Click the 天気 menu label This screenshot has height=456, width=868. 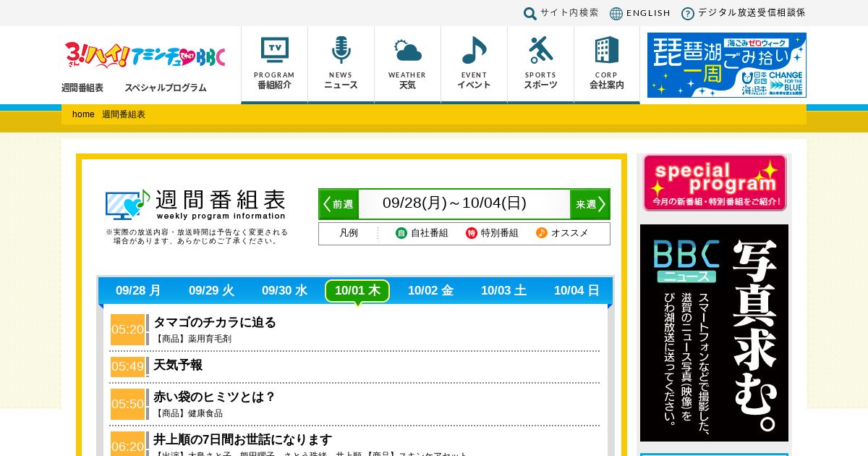407,85
